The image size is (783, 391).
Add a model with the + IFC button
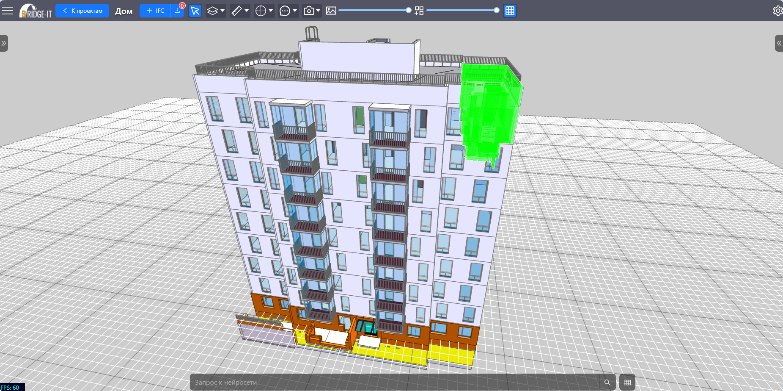(x=155, y=10)
